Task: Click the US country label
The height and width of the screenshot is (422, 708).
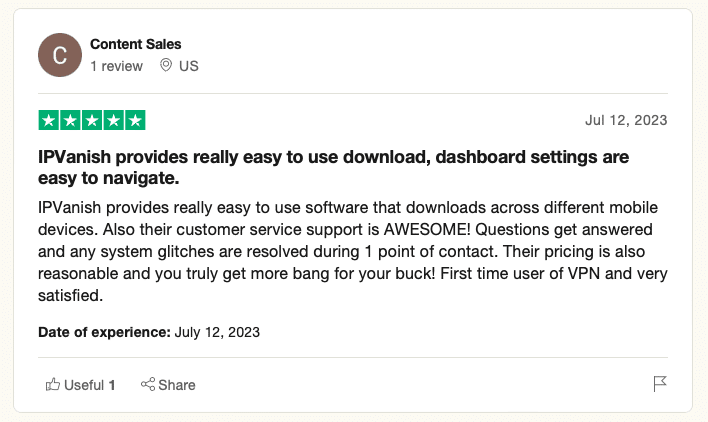Action: pyautogui.click(x=189, y=66)
